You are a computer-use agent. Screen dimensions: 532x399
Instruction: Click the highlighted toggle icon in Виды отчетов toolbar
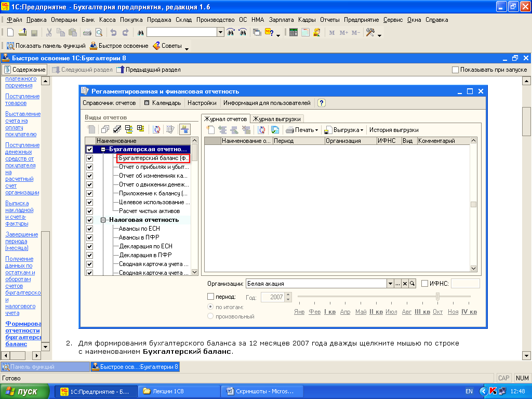(x=185, y=129)
